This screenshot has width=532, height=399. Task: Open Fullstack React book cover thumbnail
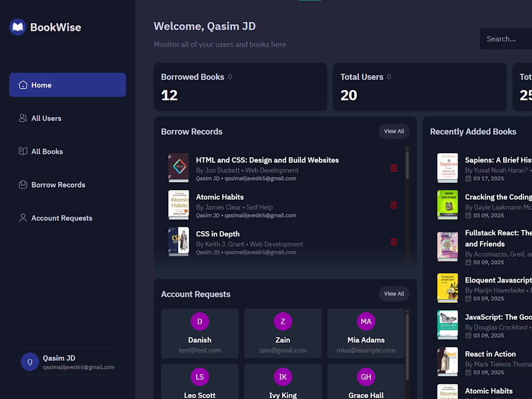(447, 246)
